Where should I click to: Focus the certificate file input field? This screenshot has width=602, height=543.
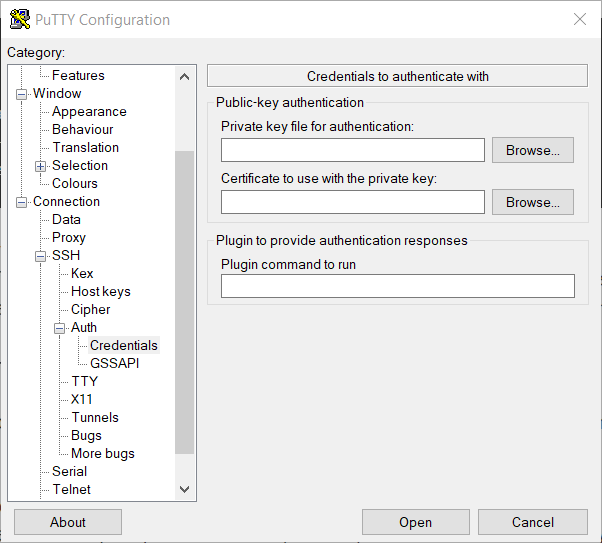(x=352, y=202)
